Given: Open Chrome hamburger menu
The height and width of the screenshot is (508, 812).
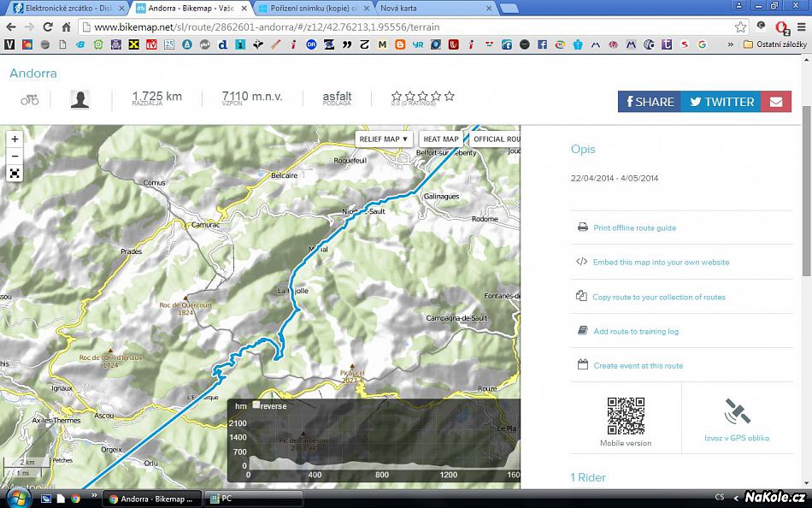Looking at the screenshot, I should (801, 27).
